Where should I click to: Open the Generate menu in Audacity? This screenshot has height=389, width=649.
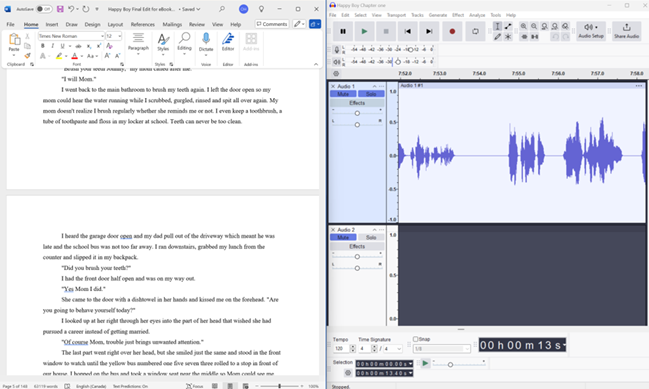pos(437,15)
